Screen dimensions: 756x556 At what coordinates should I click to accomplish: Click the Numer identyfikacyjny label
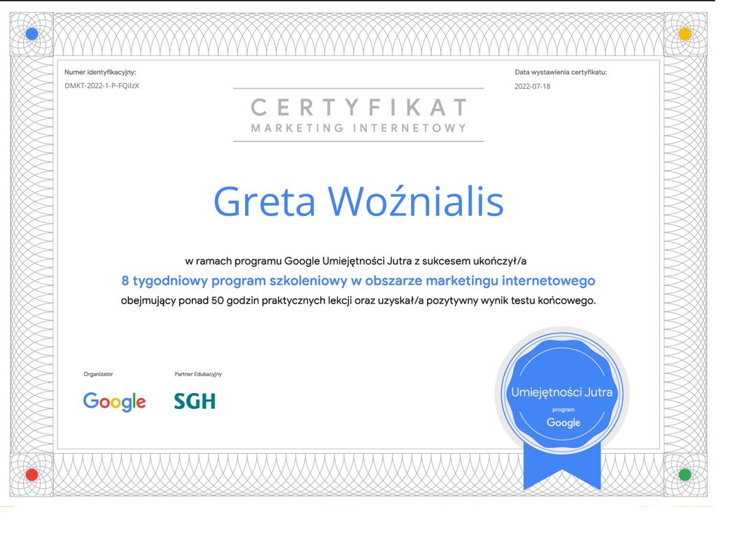click(x=100, y=72)
